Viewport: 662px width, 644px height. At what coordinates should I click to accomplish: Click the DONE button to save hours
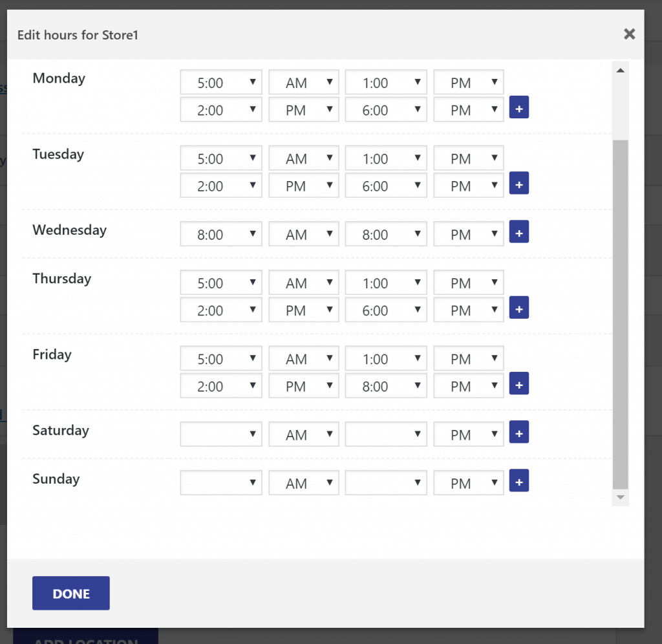click(x=70, y=593)
